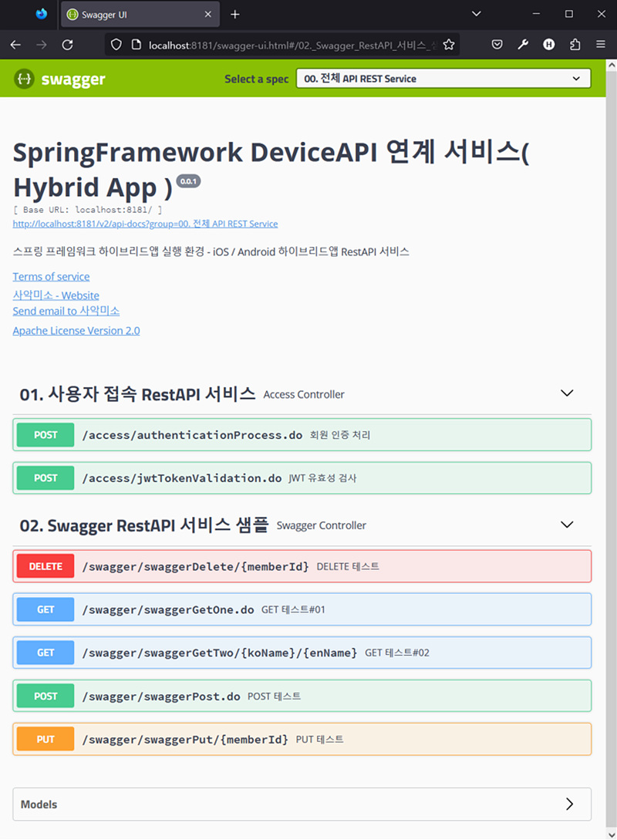Close the Swagger UI tab

point(207,15)
